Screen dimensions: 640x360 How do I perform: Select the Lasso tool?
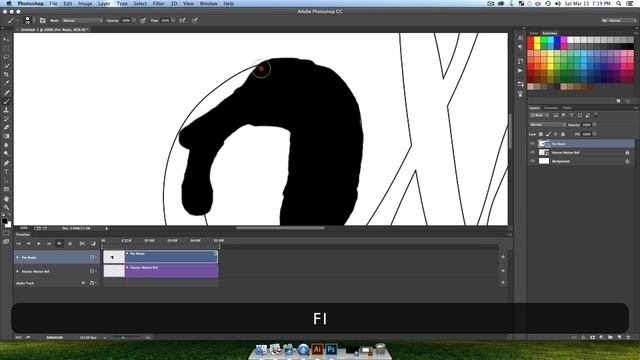(6, 57)
